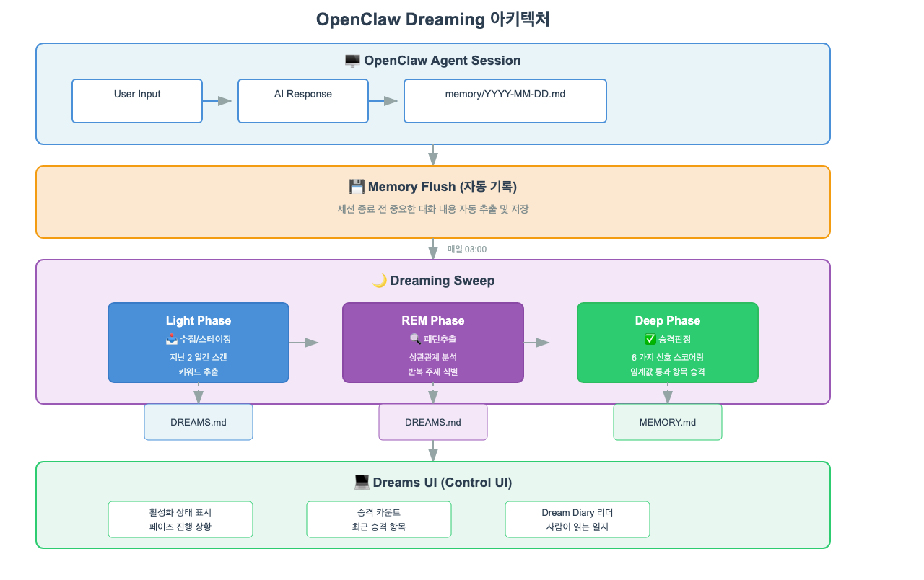This screenshot has height=580, width=924.
Task: Click the floppy disk icon beside Memory Flush
Action: coord(357,187)
